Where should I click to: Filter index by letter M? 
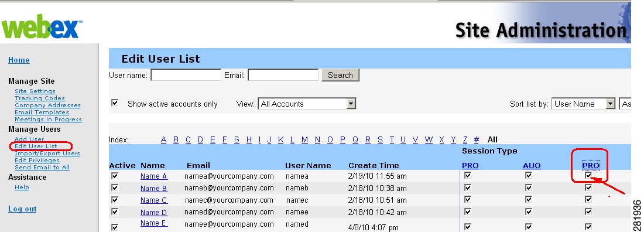tap(305, 140)
